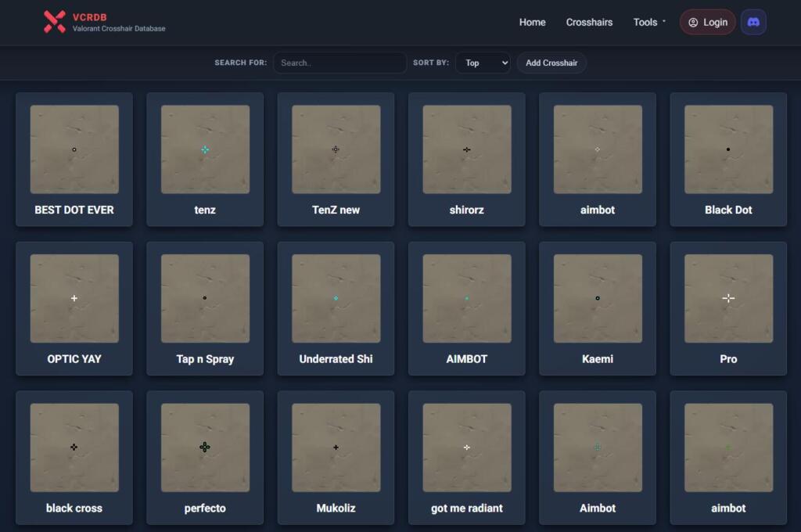Open the Crosshairs nav item
The width and height of the screenshot is (801, 532).
point(589,22)
